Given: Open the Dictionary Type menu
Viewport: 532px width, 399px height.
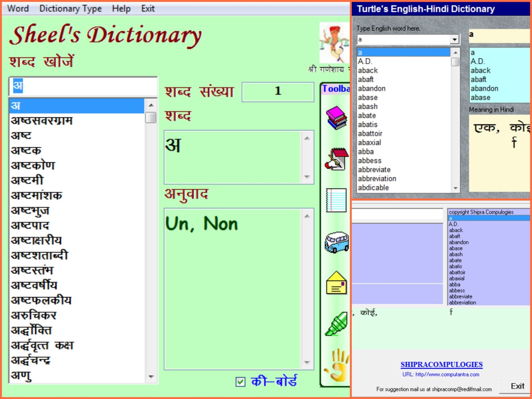Looking at the screenshot, I should click(70, 8).
